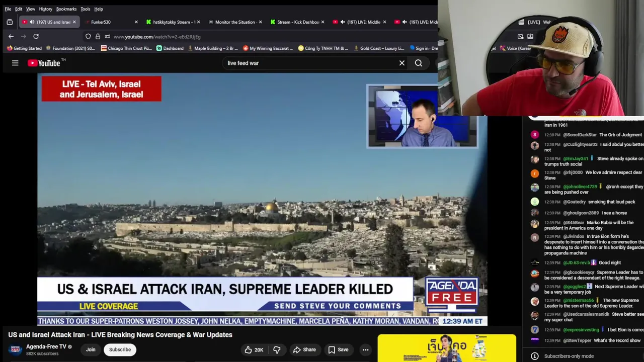Subscribe to Agenda-Free TV
The height and width of the screenshot is (362, 644).
[120, 349]
